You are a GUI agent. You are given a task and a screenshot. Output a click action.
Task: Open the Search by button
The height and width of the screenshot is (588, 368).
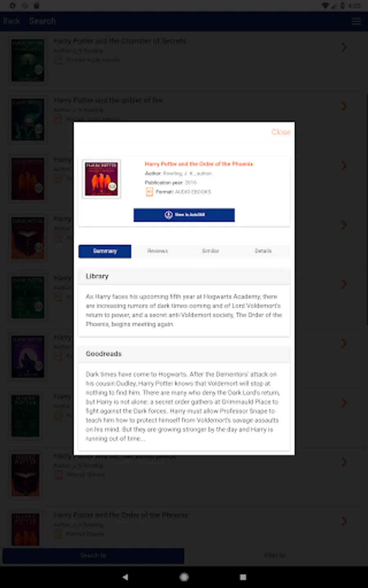(93, 555)
